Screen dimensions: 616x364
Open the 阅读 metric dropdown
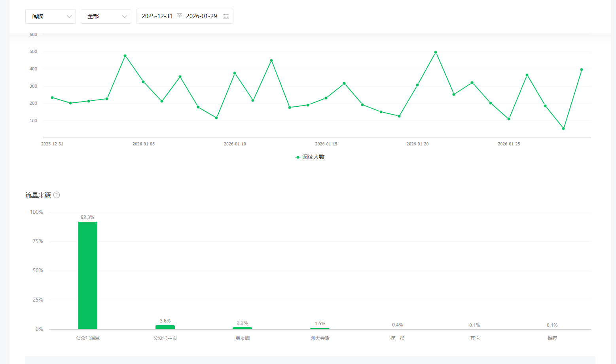coord(50,16)
